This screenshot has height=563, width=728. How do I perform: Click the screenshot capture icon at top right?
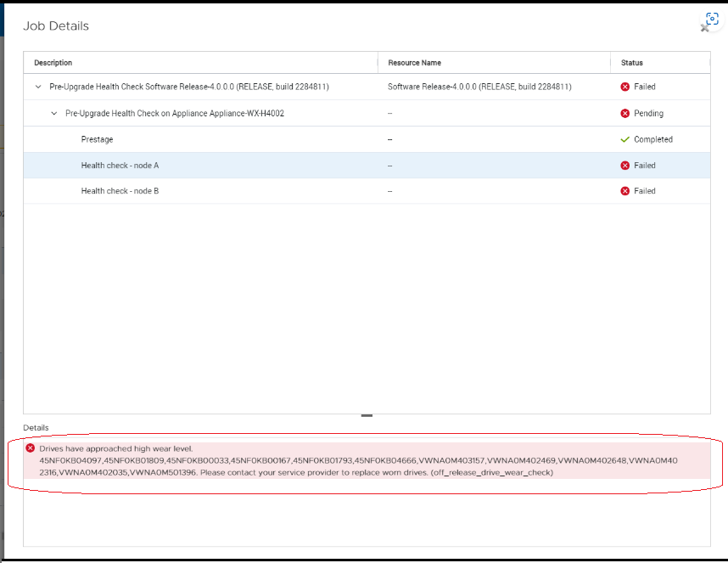tap(712, 19)
